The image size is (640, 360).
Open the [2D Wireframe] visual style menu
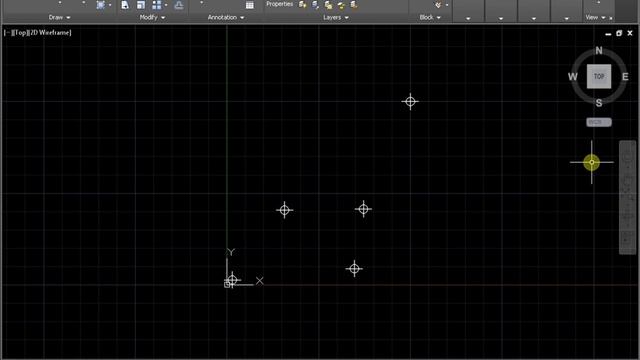pos(49,32)
